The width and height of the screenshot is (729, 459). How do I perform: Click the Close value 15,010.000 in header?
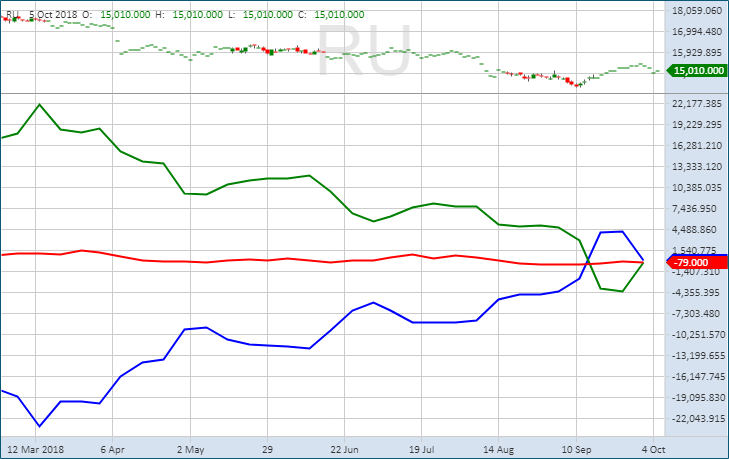[339, 14]
